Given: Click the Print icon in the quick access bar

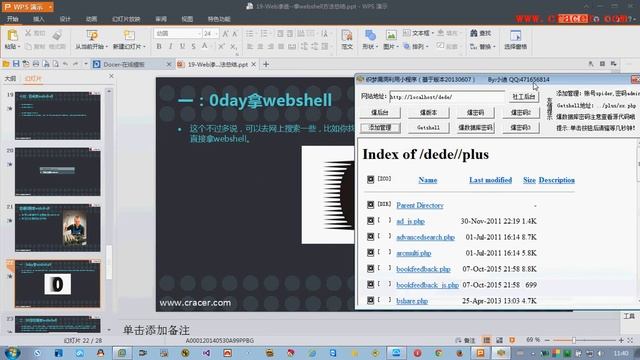Looking at the screenshot, I should 36,64.
